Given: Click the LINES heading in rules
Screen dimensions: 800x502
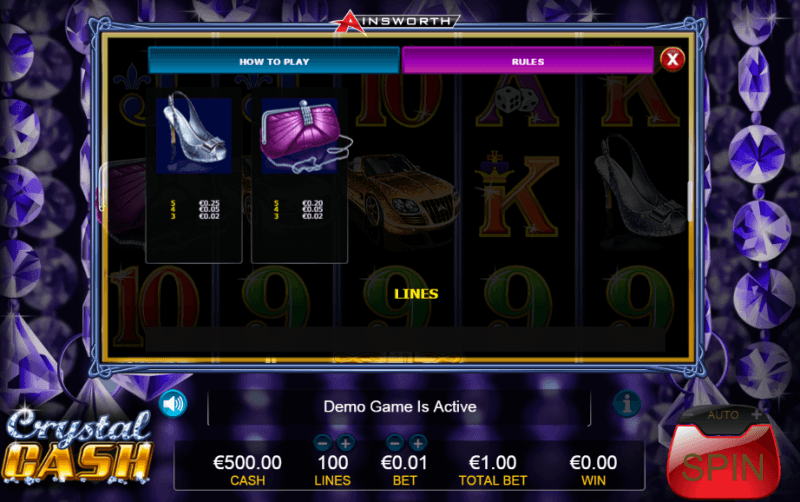Looking at the screenshot, I should (416, 294).
